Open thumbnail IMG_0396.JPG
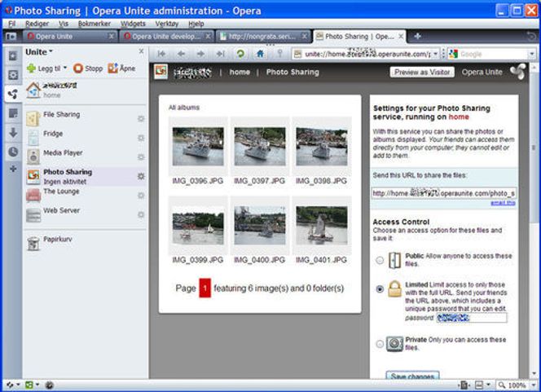The image size is (541, 392). pos(198,147)
